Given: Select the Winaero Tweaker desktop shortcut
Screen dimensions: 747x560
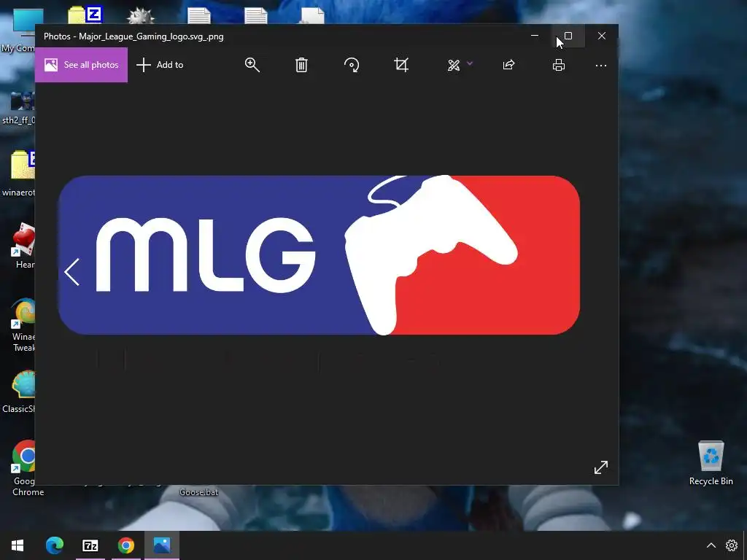Looking at the screenshot, I should pyautogui.click(x=21, y=324).
